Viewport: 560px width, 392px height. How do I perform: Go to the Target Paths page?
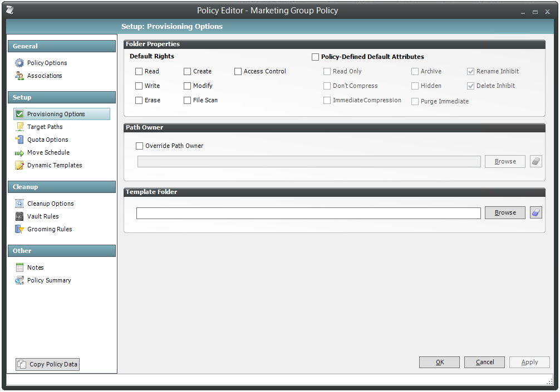45,127
